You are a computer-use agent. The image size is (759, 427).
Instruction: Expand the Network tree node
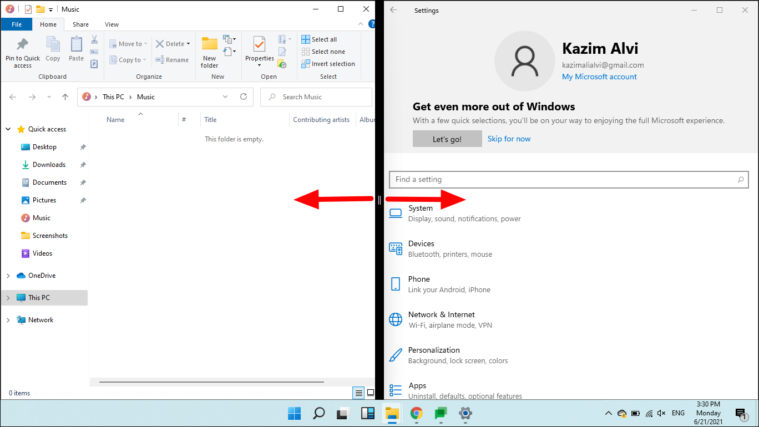coord(8,320)
